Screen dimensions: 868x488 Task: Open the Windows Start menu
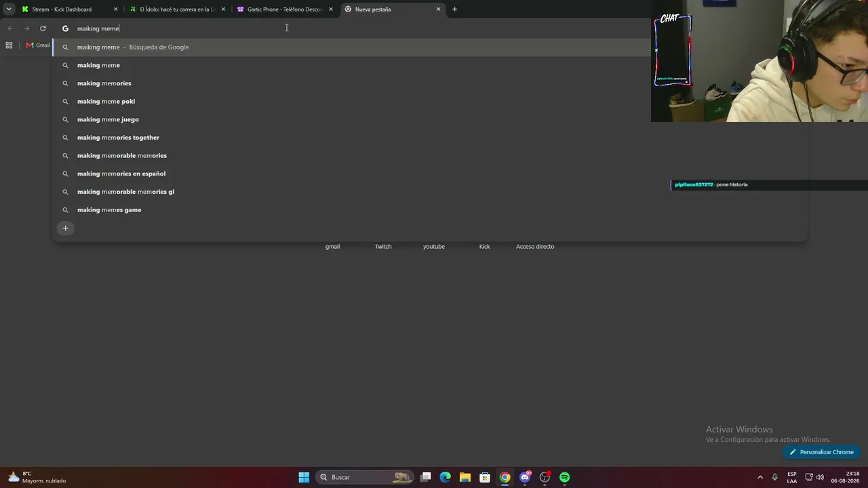(x=304, y=477)
